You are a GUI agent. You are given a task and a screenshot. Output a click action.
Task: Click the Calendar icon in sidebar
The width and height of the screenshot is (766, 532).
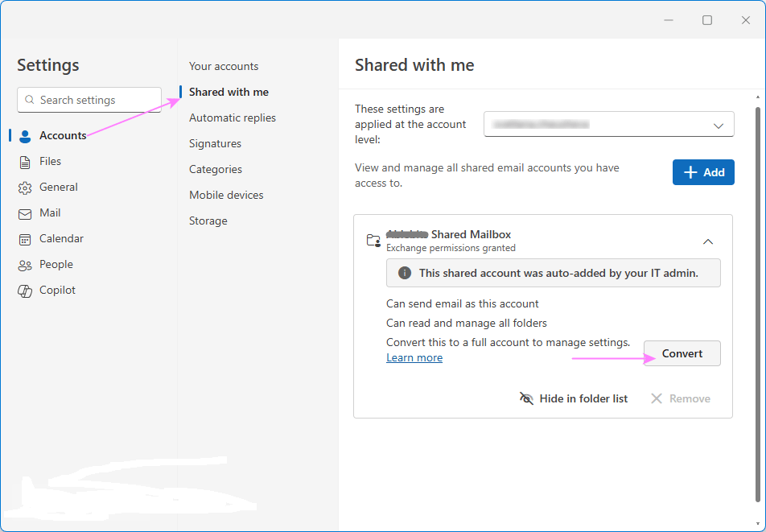[x=25, y=239]
